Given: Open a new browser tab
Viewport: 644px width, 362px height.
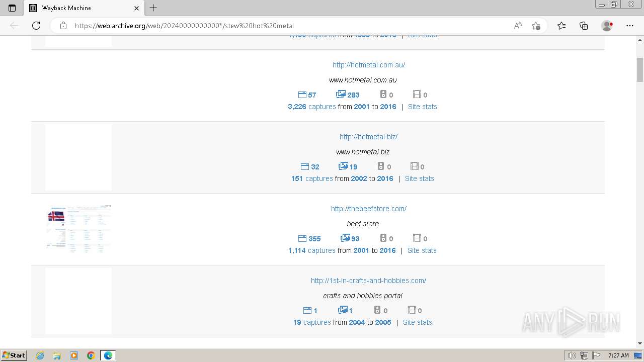Looking at the screenshot, I should pos(153,8).
